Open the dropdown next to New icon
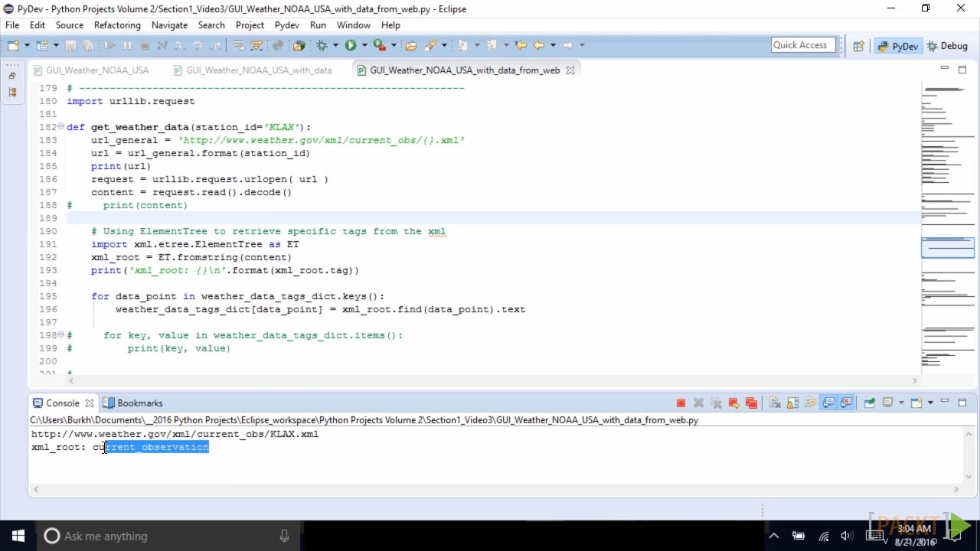The width and height of the screenshot is (980, 551). point(27,45)
